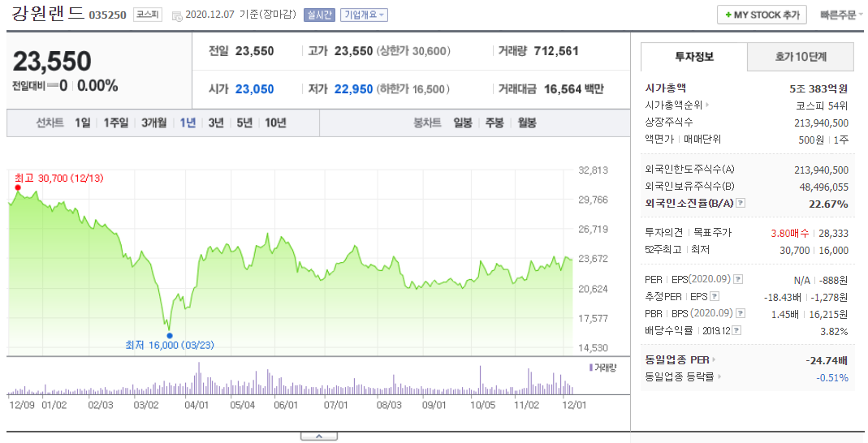Click the 강원랜드 stock name heading

pos(48,13)
